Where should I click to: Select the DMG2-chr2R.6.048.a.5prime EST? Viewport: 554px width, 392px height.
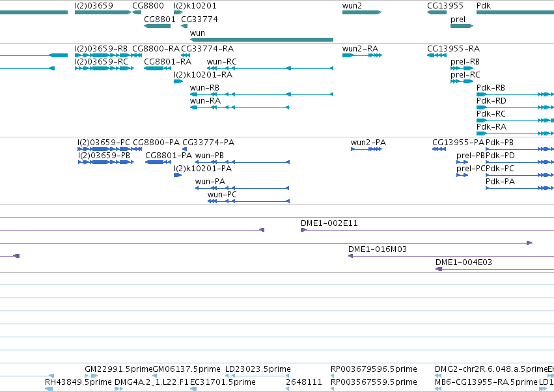438,376
